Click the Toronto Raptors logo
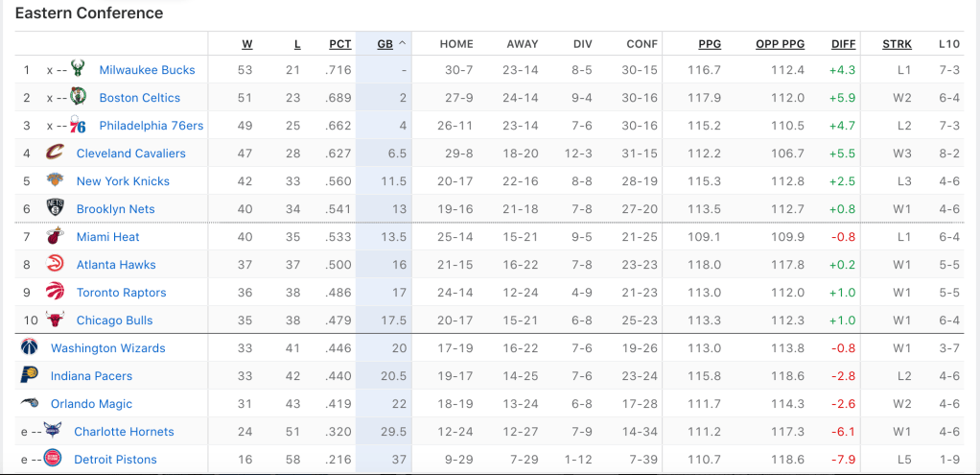The height and width of the screenshot is (475, 980). (55, 292)
